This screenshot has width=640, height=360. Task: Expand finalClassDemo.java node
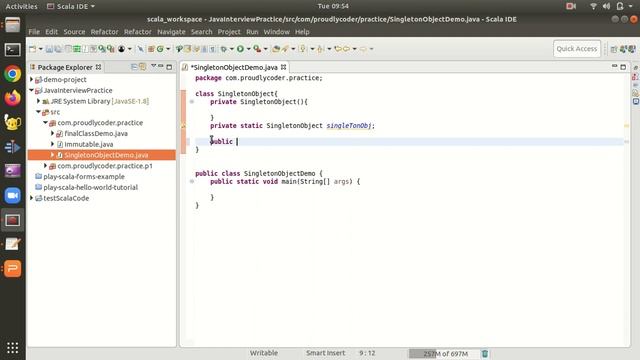coord(52,133)
